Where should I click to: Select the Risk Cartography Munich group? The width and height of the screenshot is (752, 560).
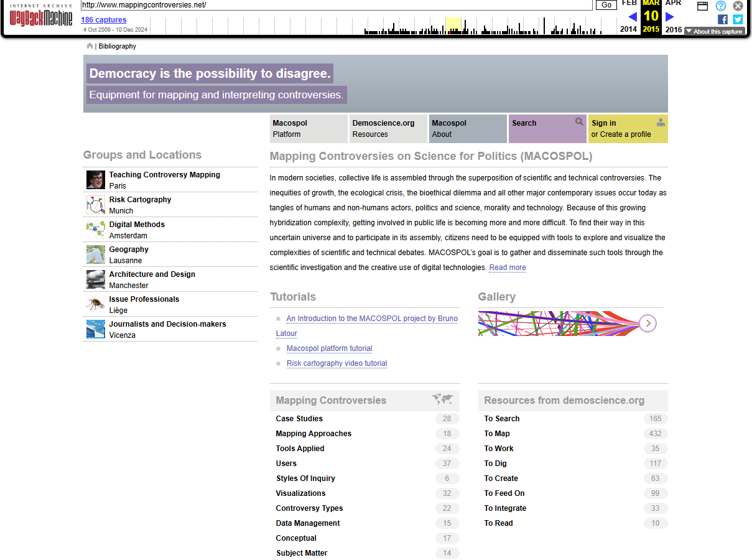[140, 205]
